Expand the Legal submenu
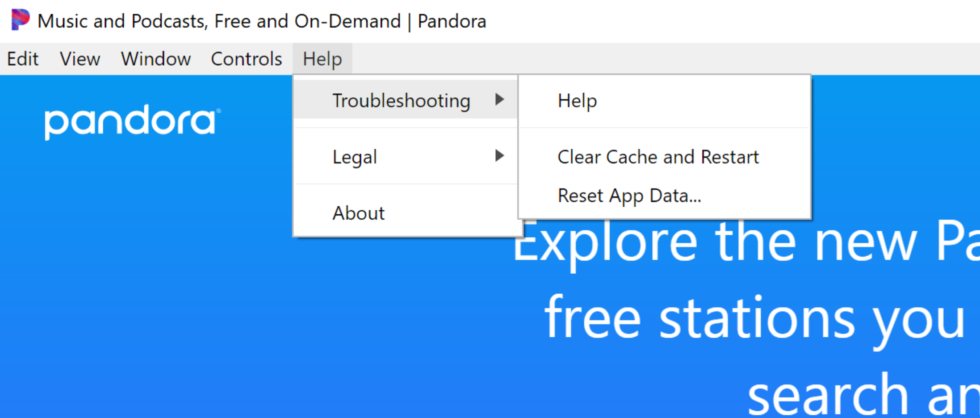Viewport: 980px width, 418px height. (355, 156)
